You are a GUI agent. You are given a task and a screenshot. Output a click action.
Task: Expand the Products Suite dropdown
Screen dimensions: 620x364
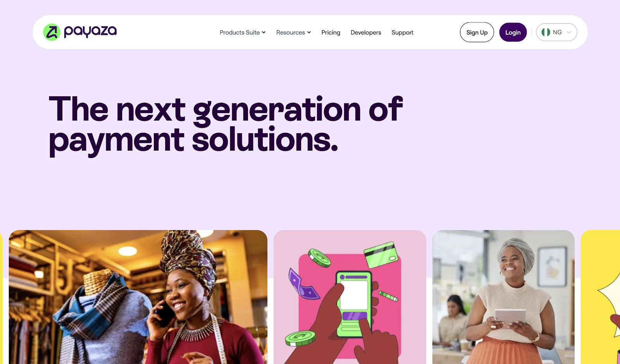[x=243, y=33]
